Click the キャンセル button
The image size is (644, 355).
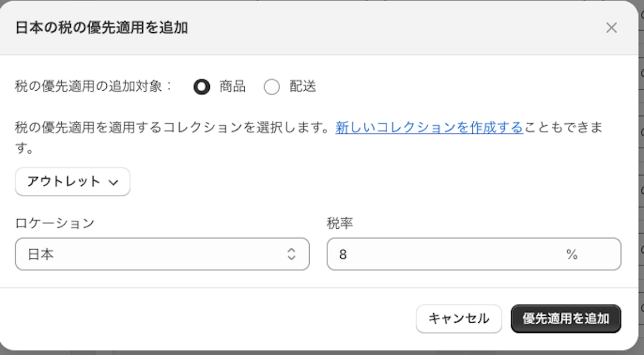[x=459, y=318]
